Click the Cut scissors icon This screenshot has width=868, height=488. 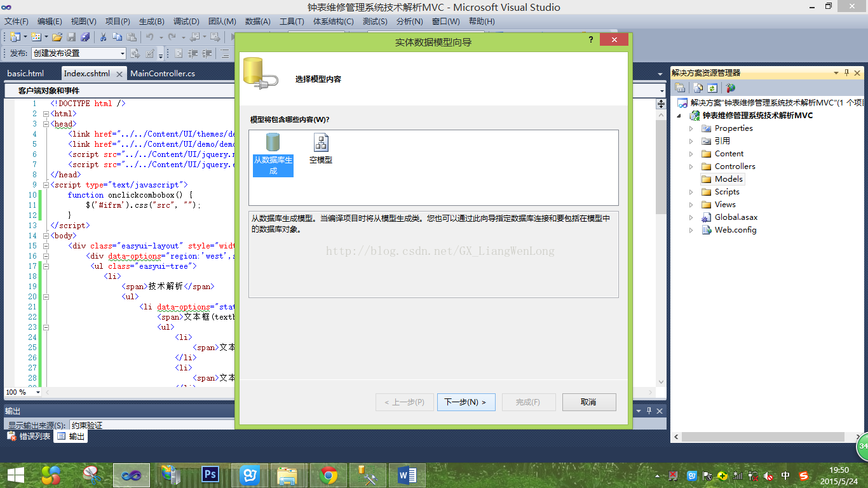point(103,37)
